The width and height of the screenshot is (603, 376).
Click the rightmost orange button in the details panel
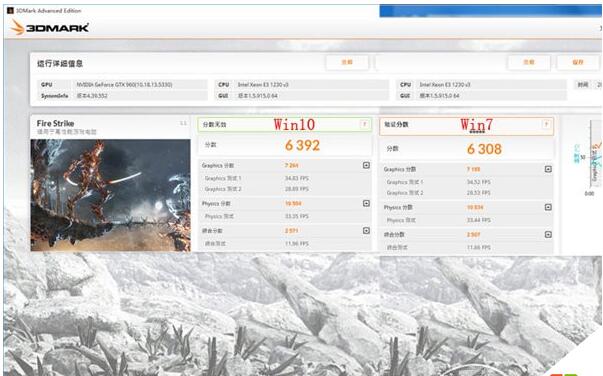point(578,62)
